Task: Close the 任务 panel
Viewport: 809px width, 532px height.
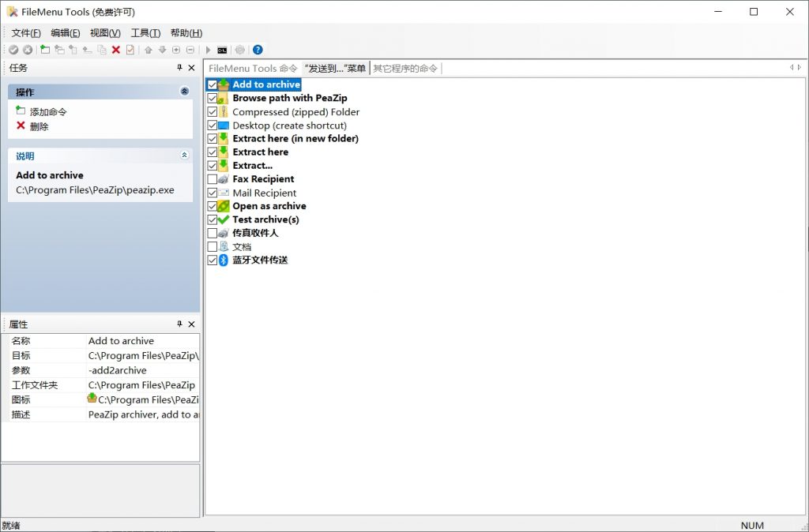Action: click(x=191, y=68)
